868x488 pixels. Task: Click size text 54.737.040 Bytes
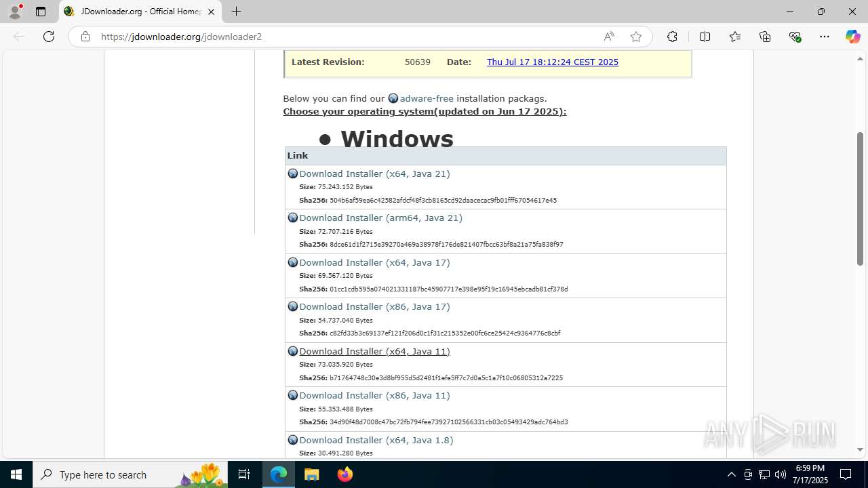(345, 320)
